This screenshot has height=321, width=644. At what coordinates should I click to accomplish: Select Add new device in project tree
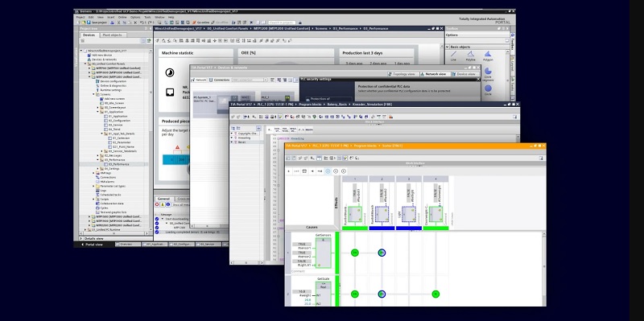pyautogui.click(x=101, y=55)
